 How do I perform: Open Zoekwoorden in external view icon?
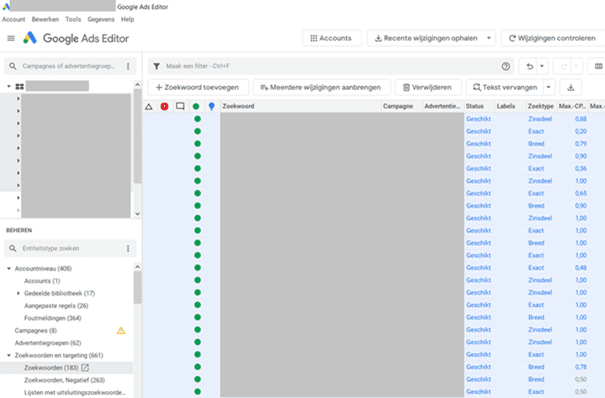85,368
